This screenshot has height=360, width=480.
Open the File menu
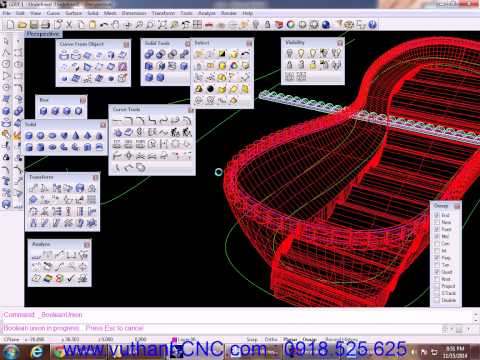pyautogui.click(x=7, y=13)
